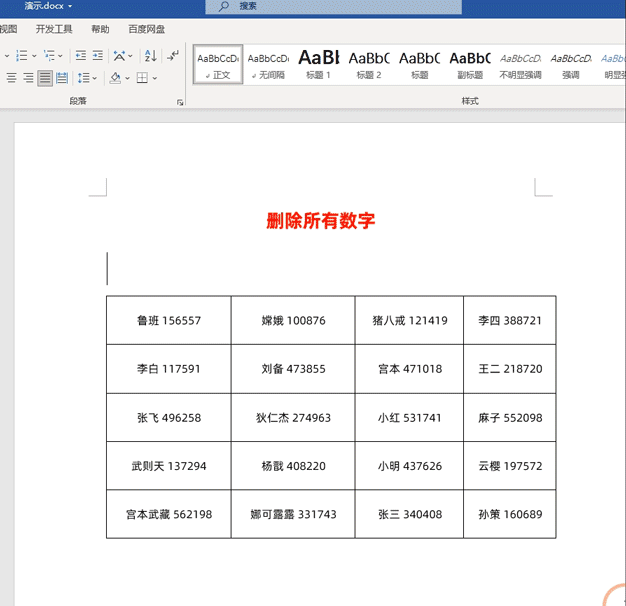Screen dimensions: 626x606
Task: Open the 视图 ribbon tab
Action: pyautogui.click(x=8, y=29)
